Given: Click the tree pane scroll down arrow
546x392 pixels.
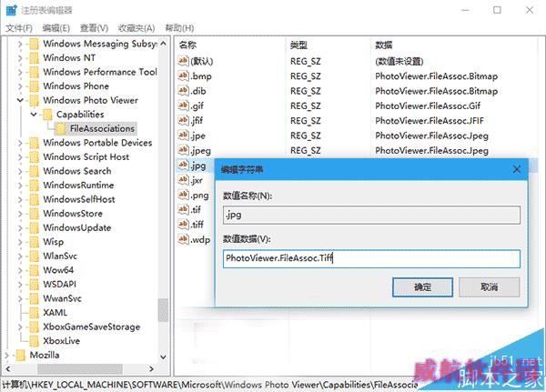Looking at the screenshot, I should [163, 357].
